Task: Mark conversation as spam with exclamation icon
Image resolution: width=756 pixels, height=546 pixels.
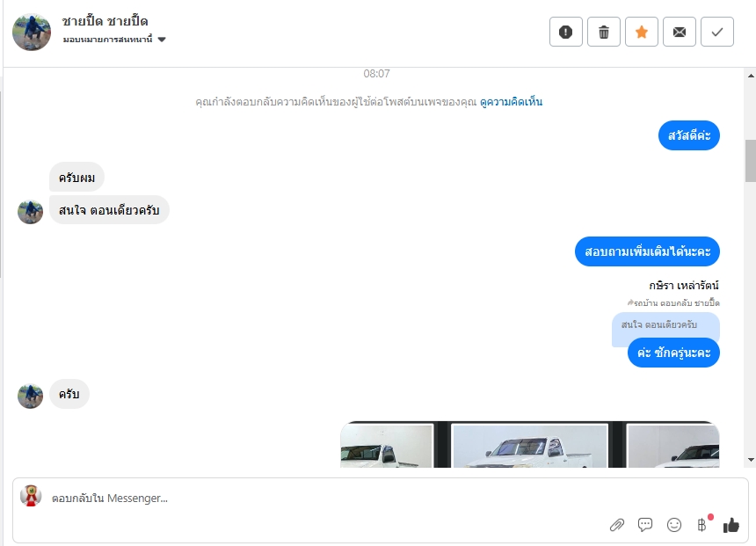Action: (565, 32)
